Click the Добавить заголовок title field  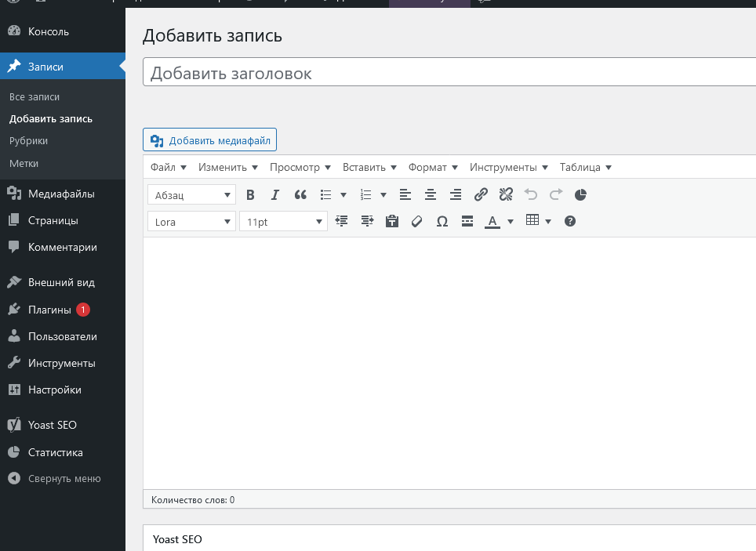click(x=447, y=74)
